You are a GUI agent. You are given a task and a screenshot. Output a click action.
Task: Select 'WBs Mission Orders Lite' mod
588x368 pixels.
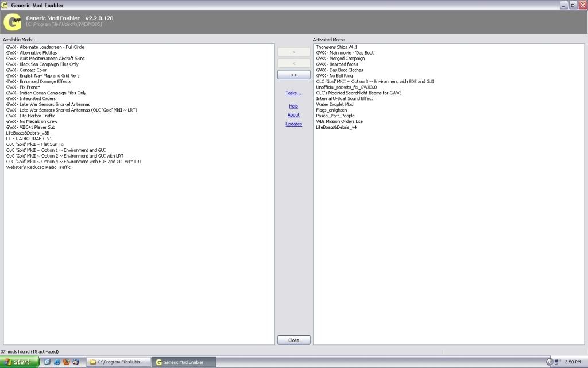pos(339,121)
